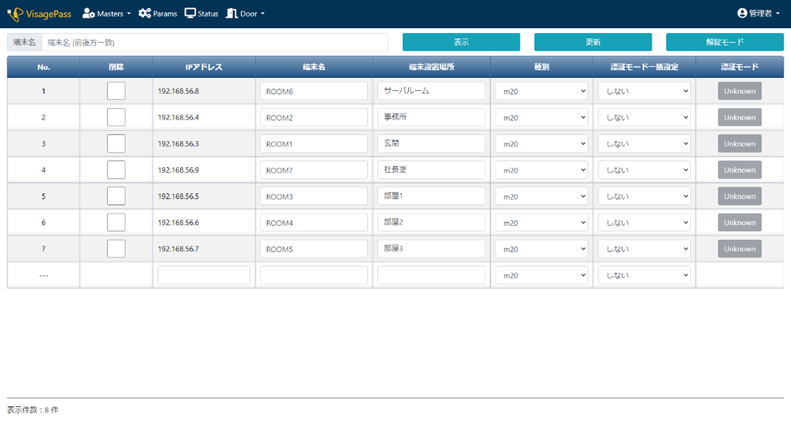This screenshot has height=427, width=791.
Task: Open the 種別 dropdown for ROOM2
Action: (543, 118)
